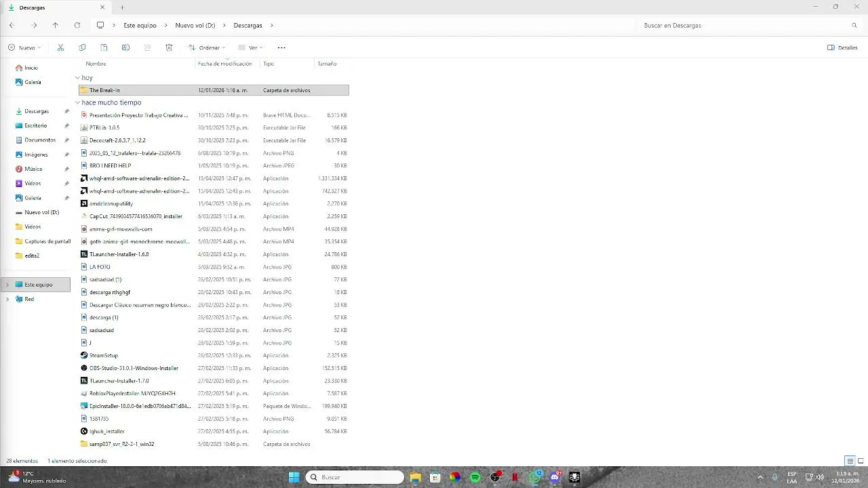Click the Delete trash can icon
This screenshot has height=488, width=868.
169,47
